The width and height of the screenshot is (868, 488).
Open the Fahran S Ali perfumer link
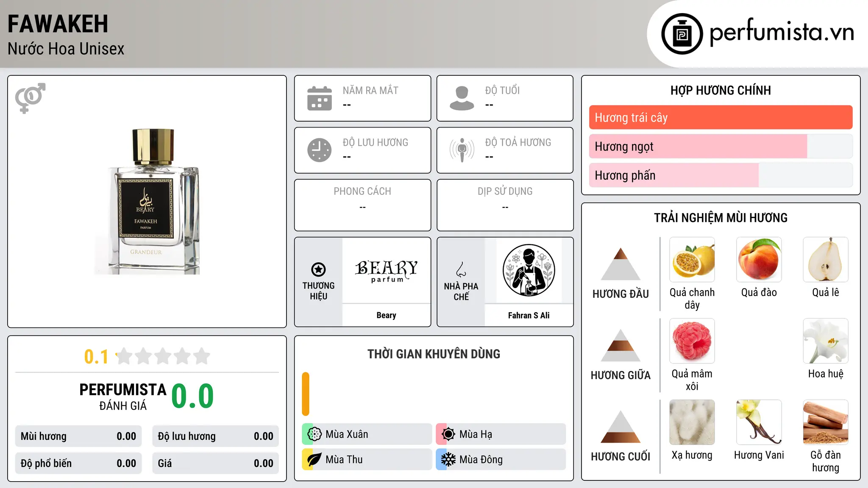click(529, 315)
